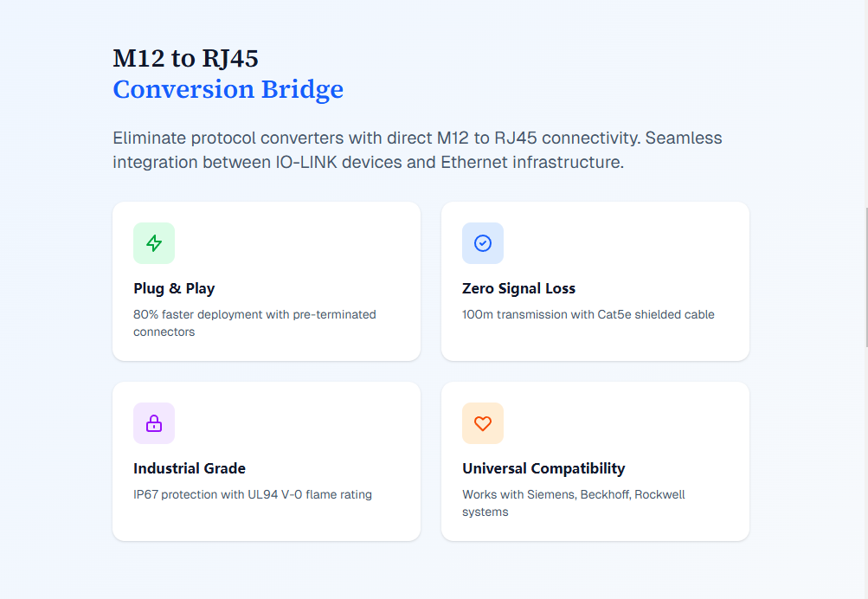Click the 80% faster deployment description
This screenshot has width=868, height=599.
(254, 323)
